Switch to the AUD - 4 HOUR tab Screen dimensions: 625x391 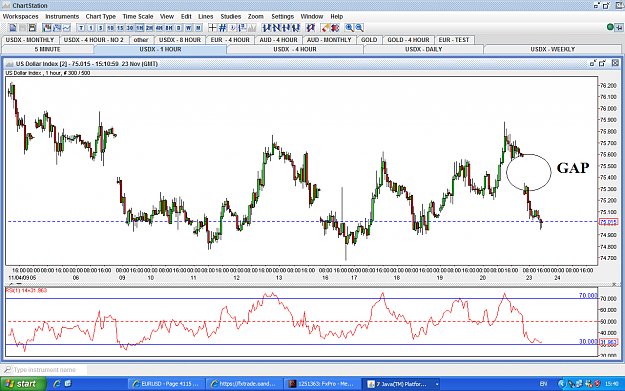[278, 40]
